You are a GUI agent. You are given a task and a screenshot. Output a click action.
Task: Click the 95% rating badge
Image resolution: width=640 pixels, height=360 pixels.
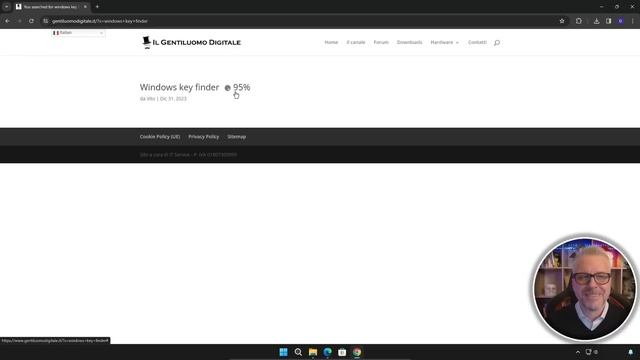[x=237, y=87]
